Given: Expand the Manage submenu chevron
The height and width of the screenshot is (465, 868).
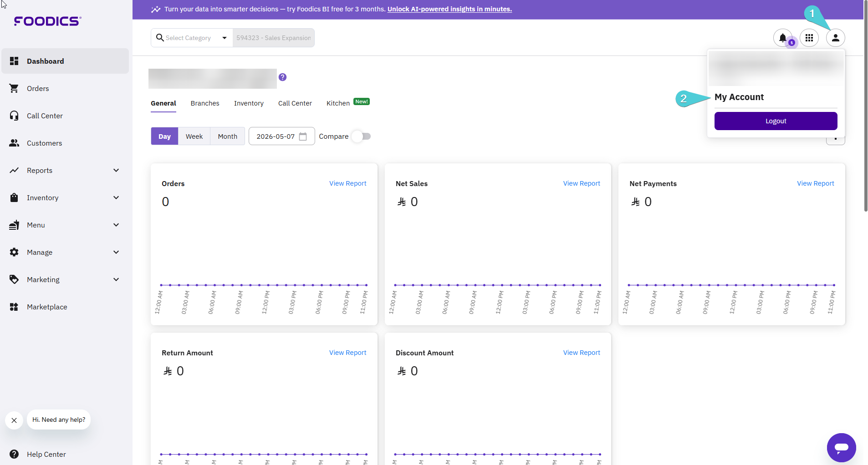Looking at the screenshot, I should coord(116,252).
